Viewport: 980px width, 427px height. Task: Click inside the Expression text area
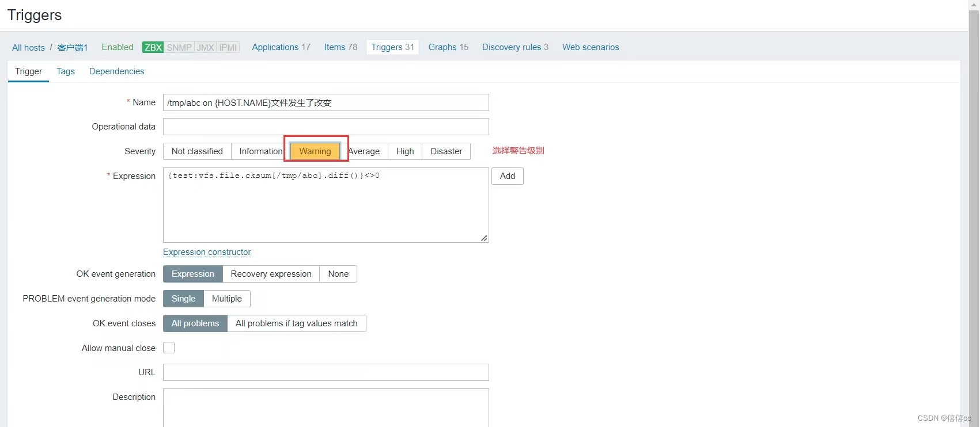point(326,205)
